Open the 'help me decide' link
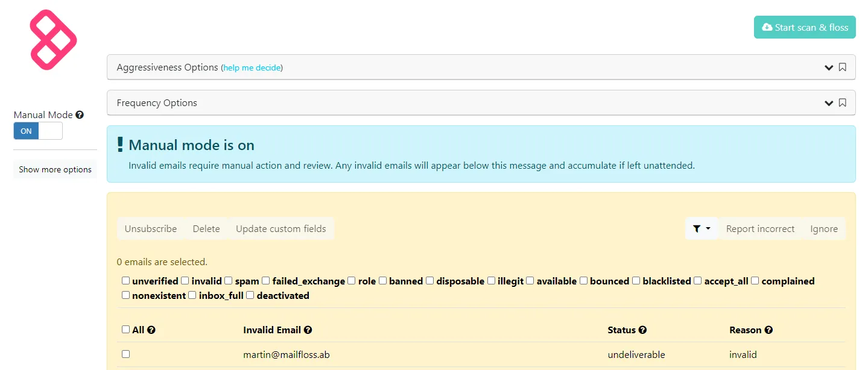Viewport: 868px width, 370px height. point(252,68)
